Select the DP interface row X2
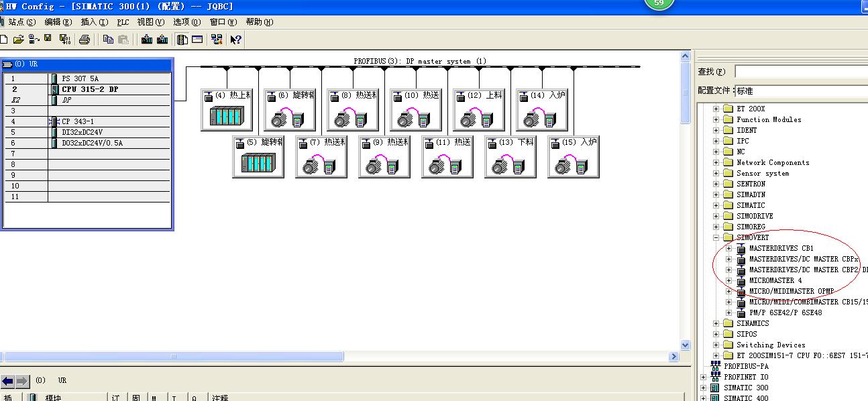 [88, 100]
